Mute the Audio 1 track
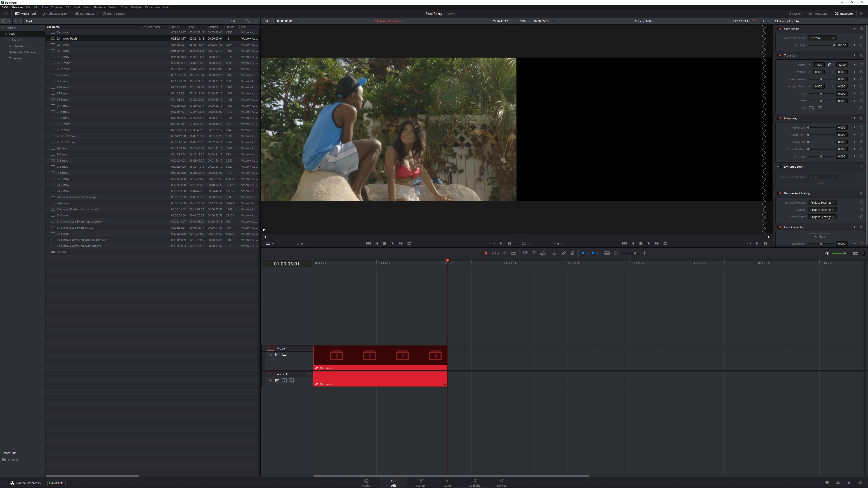 tap(291, 380)
